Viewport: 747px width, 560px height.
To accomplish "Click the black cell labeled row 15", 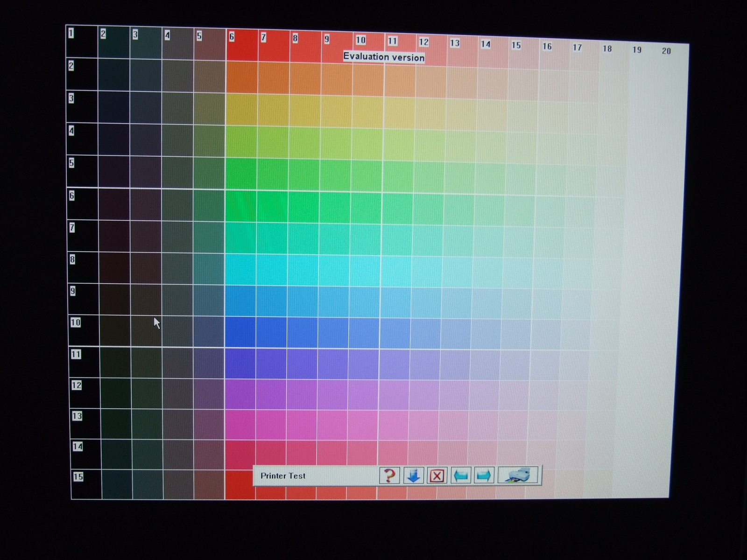I will [86, 484].
